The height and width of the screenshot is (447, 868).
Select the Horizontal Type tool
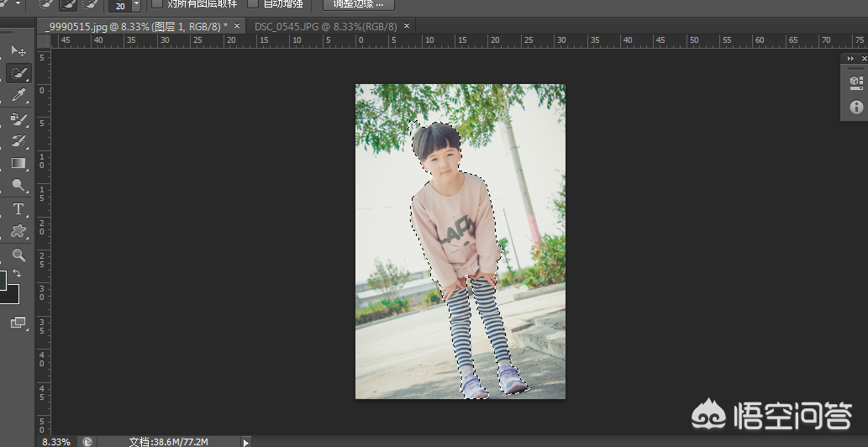click(x=18, y=208)
